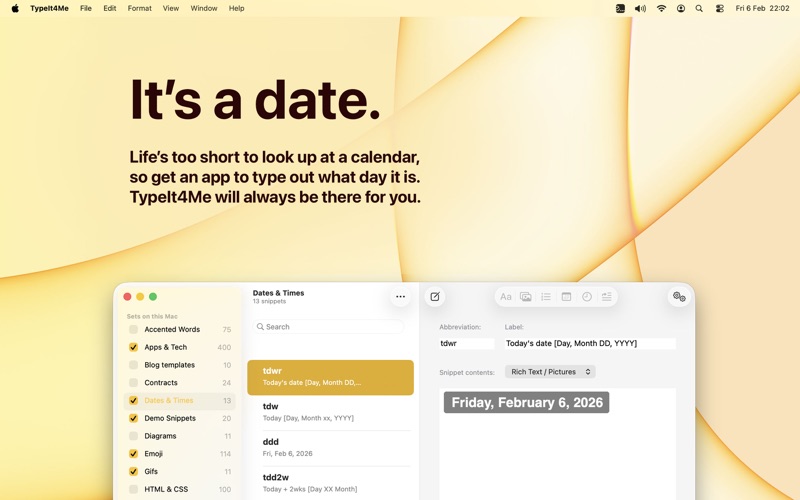Open the Apple menu
The width and height of the screenshot is (800, 500).
coord(15,8)
